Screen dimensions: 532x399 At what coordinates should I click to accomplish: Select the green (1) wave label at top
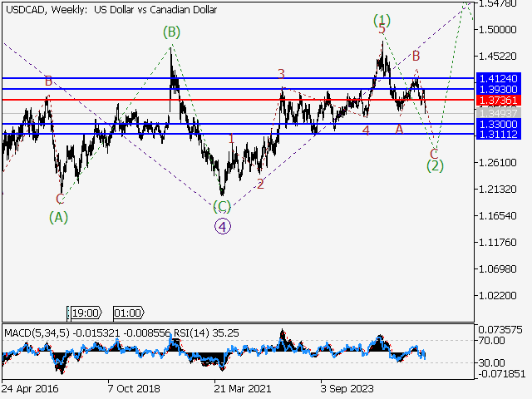(382, 18)
